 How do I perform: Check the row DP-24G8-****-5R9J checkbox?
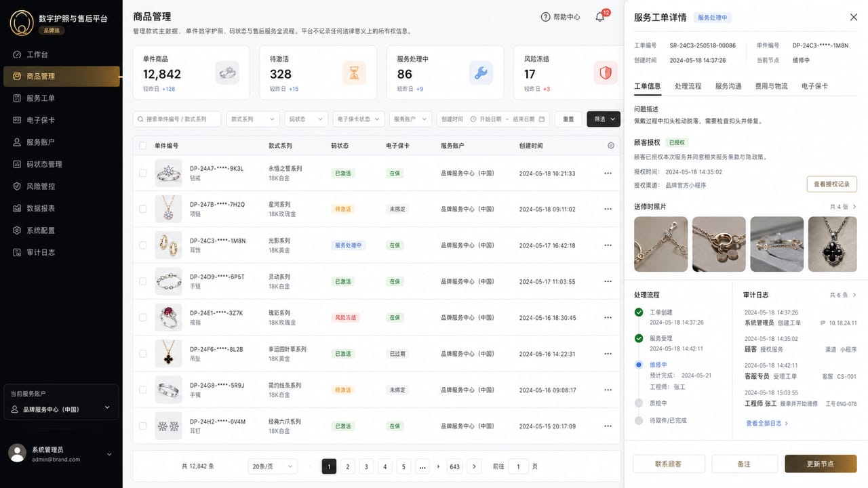(142, 390)
